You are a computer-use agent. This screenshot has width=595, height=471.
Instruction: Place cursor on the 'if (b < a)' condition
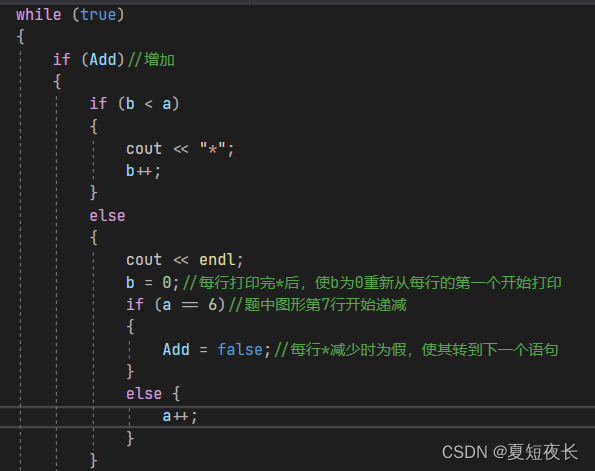134,104
